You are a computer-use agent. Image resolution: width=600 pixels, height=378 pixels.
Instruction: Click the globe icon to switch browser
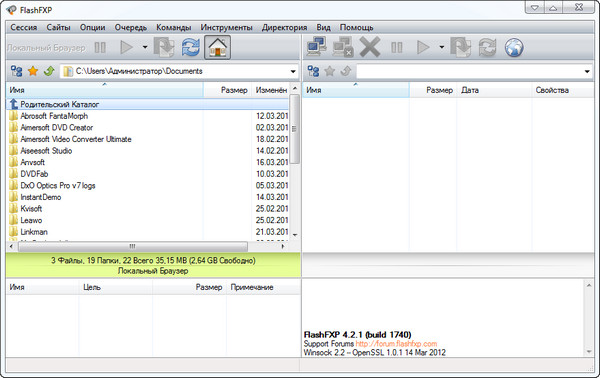[514, 47]
